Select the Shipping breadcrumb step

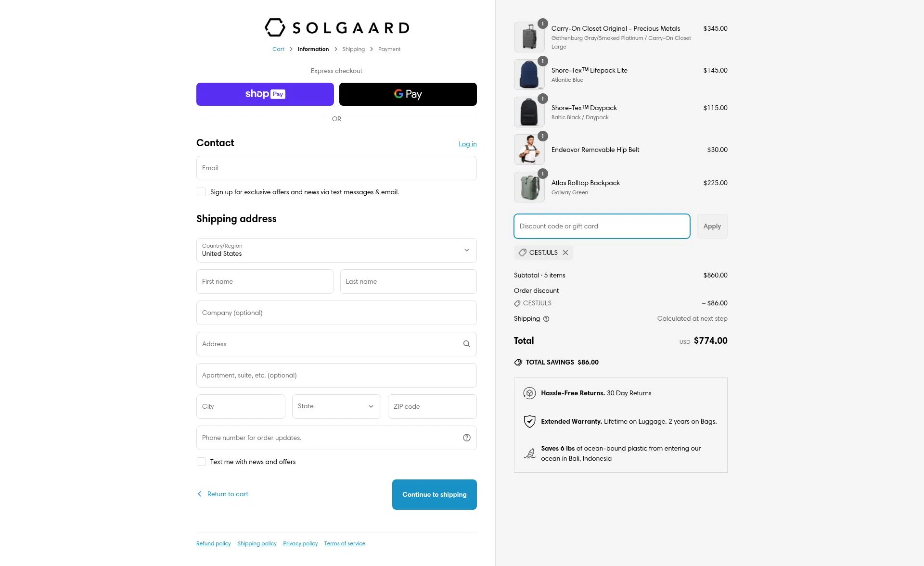[x=353, y=49]
